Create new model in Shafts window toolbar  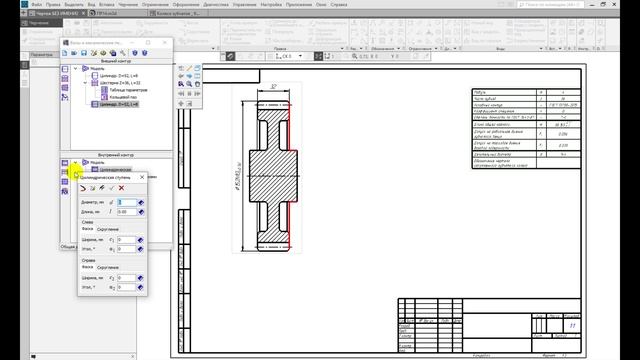point(64,53)
